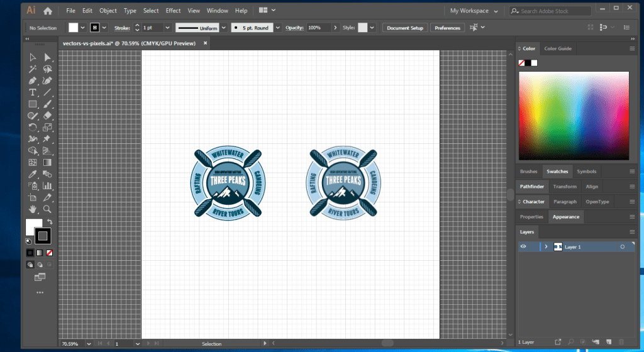Viewport: 644px width, 352px height.
Task: Click the Document Setup button
Action: click(404, 28)
